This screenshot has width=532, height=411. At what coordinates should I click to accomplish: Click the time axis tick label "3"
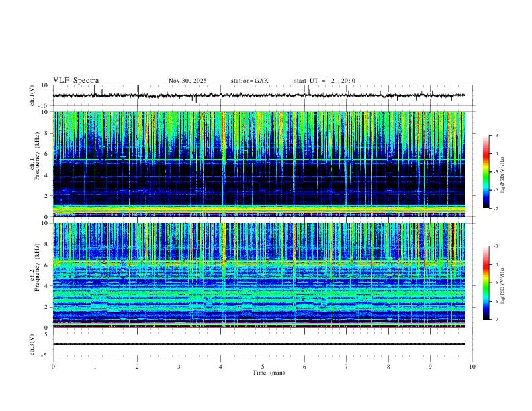click(x=179, y=367)
